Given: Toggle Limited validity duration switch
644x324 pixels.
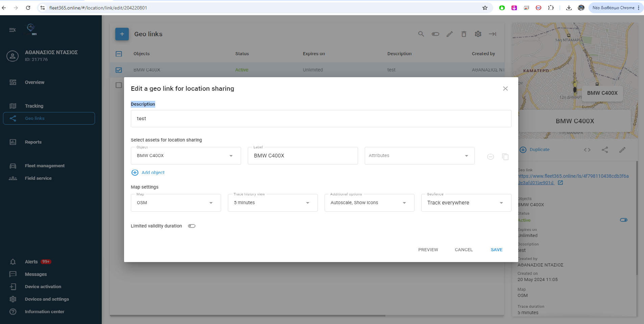Looking at the screenshot, I should [x=192, y=226].
